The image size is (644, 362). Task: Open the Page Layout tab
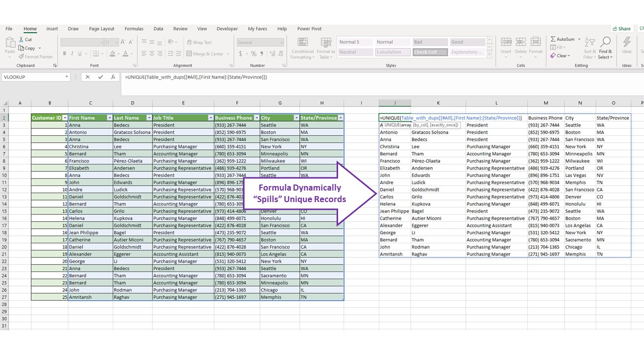point(102,29)
